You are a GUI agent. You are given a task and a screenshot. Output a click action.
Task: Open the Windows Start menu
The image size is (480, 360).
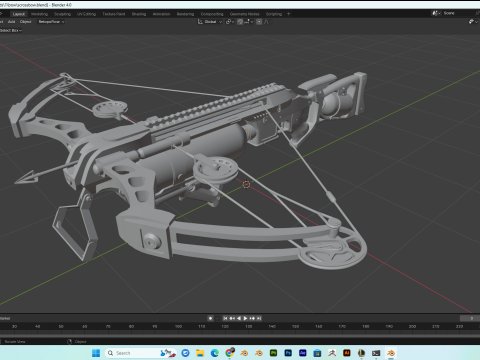tap(96, 353)
